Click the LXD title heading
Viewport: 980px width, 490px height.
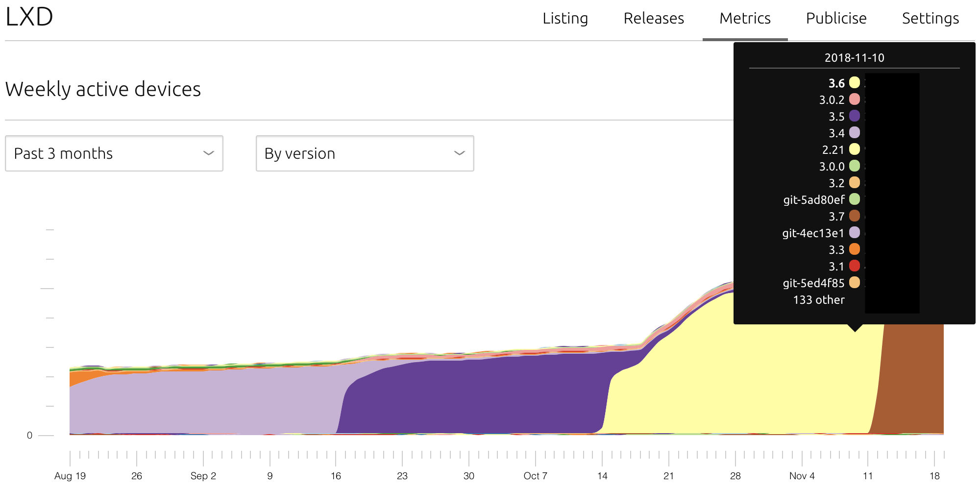[x=29, y=17]
